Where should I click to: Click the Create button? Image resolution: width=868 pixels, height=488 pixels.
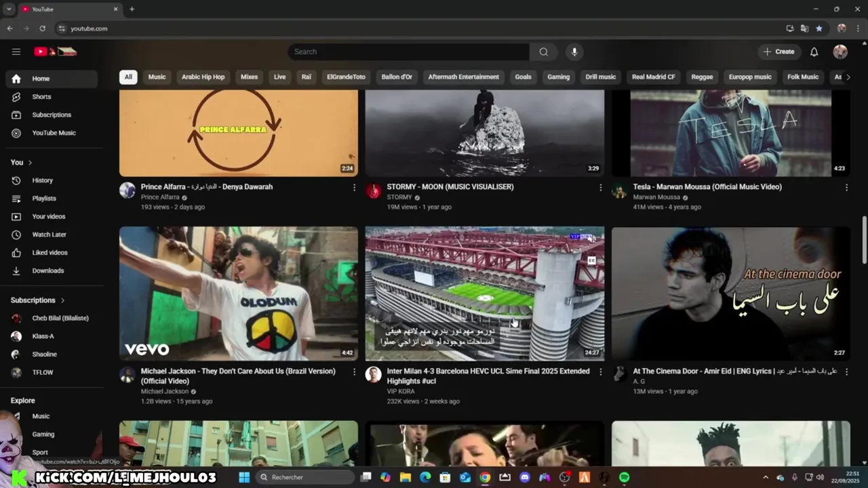pyautogui.click(x=778, y=52)
